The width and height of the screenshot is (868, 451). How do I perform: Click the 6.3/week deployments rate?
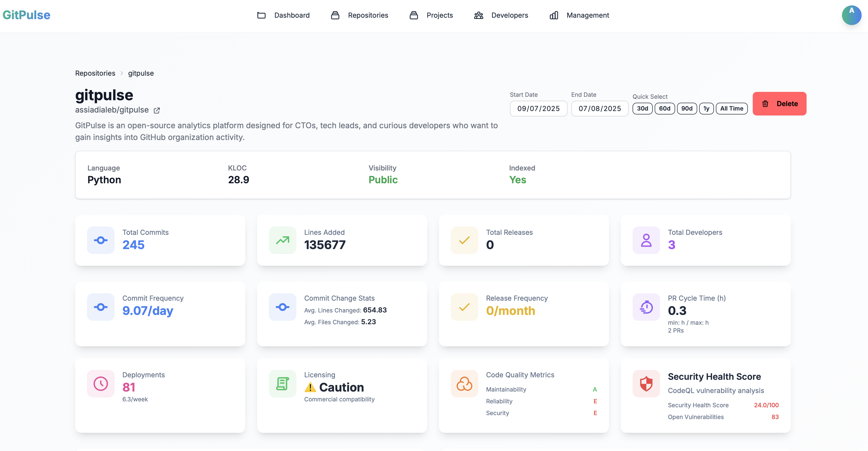coord(135,399)
